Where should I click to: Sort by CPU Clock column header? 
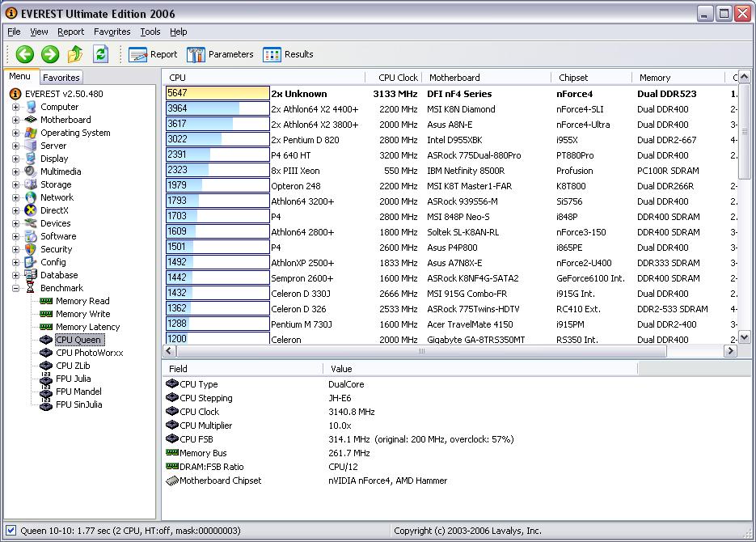(394, 78)
